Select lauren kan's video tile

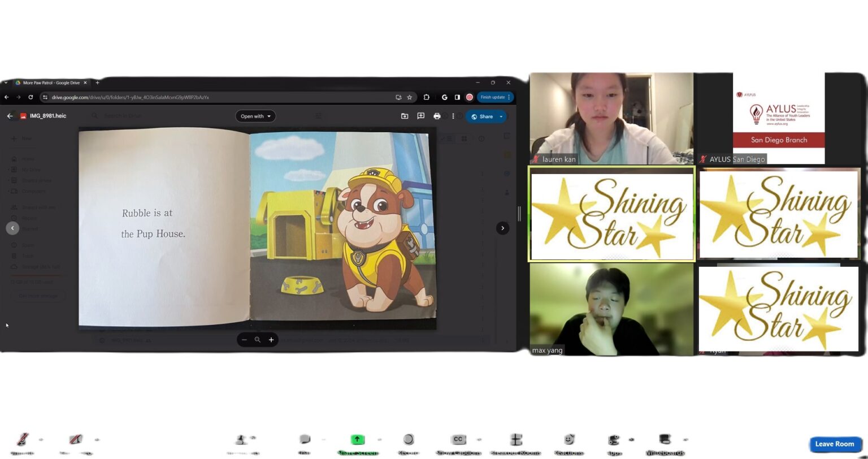611,118
